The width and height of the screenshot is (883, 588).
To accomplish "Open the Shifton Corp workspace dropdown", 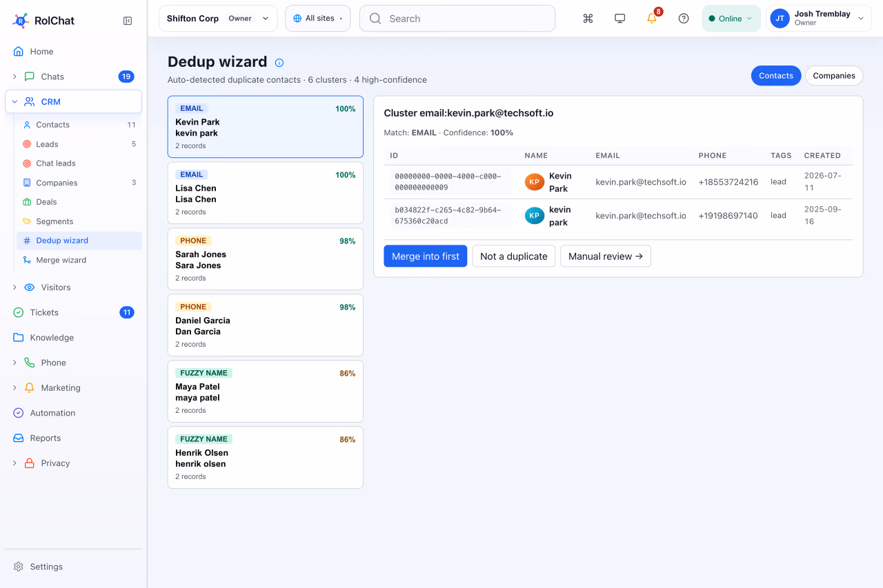I will click(218, 19).
